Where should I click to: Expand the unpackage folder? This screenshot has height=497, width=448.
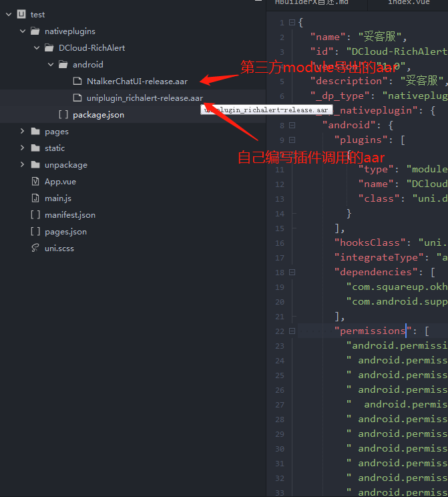pyautogui.click(x=23, y=165)
